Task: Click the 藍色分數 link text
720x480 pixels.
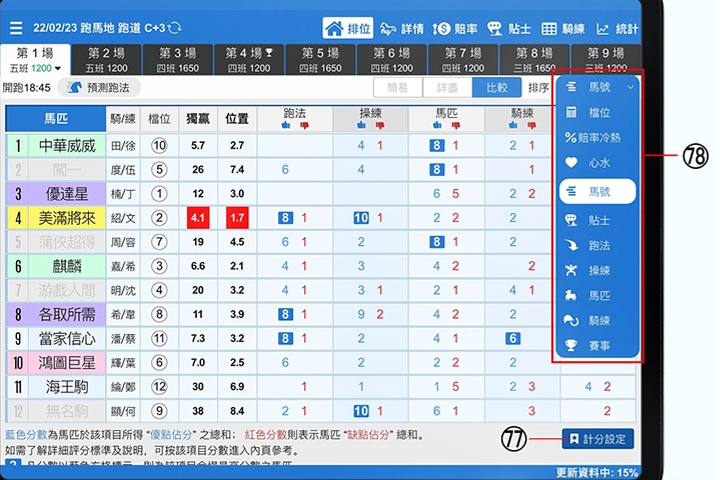Action: click(26, 435)
